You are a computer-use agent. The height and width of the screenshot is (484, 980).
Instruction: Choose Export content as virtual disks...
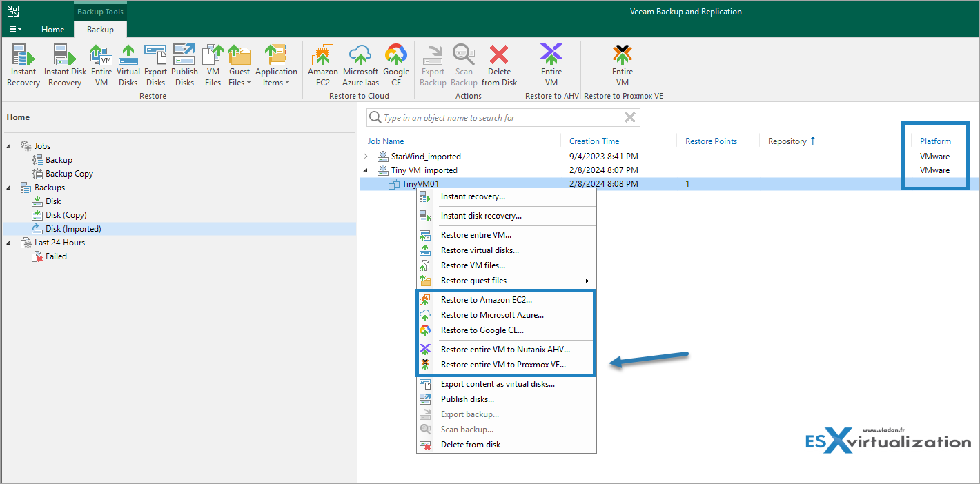tap(507, 384)
